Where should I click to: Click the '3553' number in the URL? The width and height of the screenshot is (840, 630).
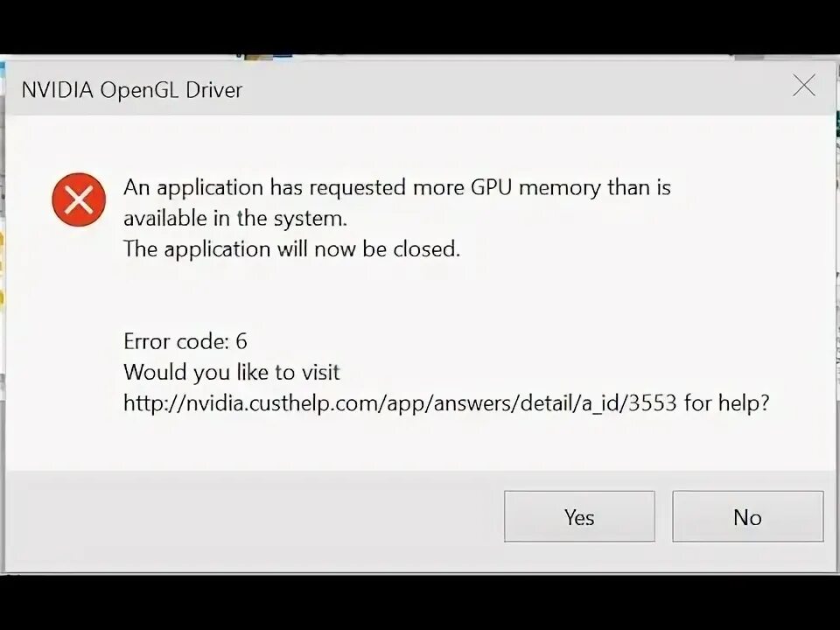click(x=654, y=403)
